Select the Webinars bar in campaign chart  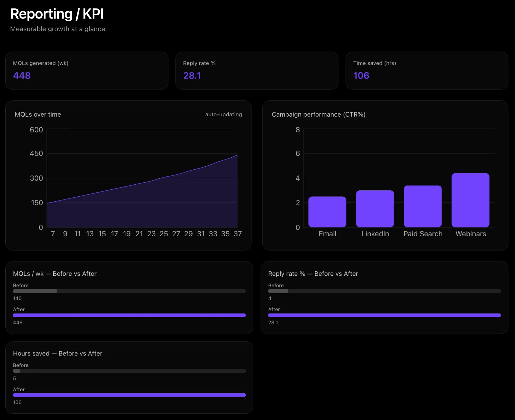click(x=470, y=200)
